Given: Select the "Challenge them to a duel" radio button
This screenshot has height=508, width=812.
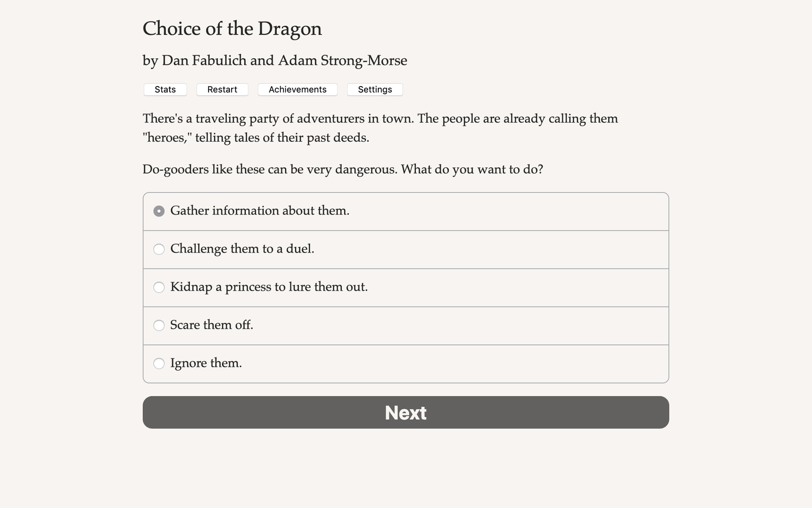Looking at the screenshot, I should (159, 249).
